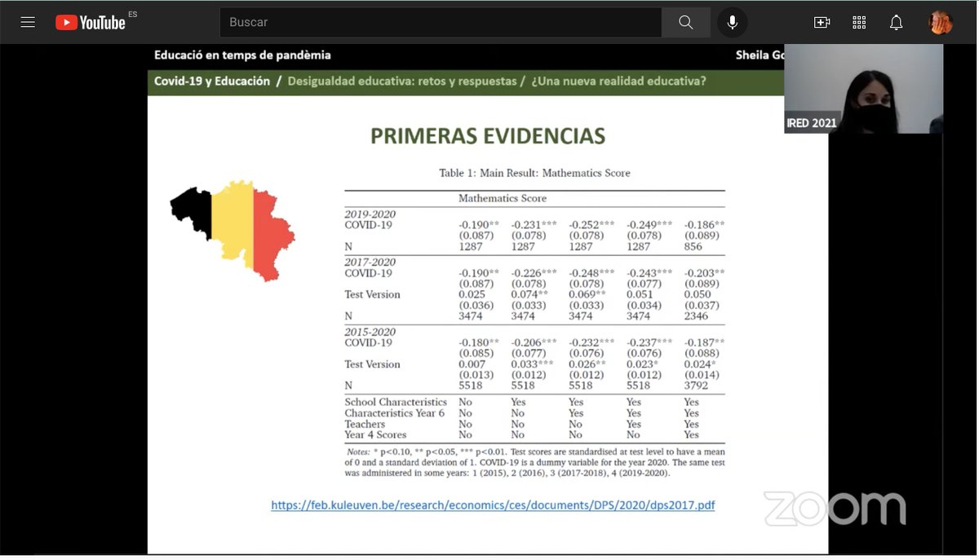Click the 'Teachers' row label
The image size is (979, 560).
(365, 424)
